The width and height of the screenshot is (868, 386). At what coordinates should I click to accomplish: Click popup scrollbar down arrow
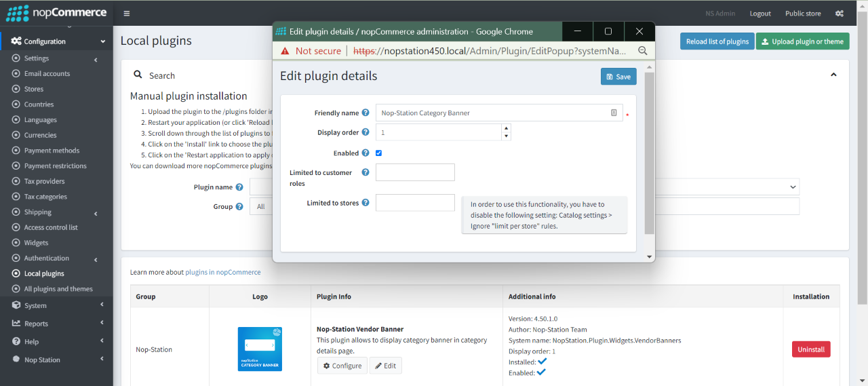(x=650, y=258)
